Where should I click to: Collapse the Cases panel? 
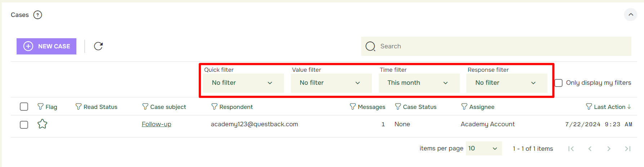[631, 15]
